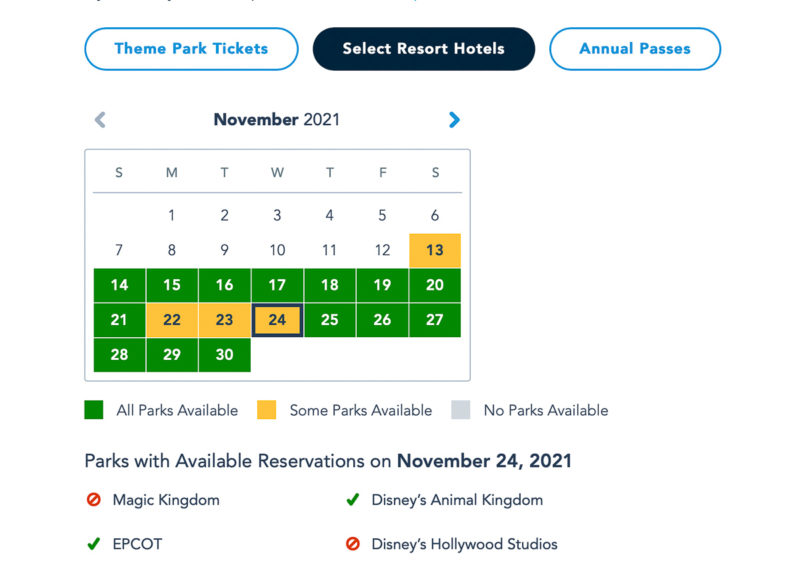Screen dimensions: 800x585
Task: Pick November 20 on the calendar
Action: pos(435,285)
